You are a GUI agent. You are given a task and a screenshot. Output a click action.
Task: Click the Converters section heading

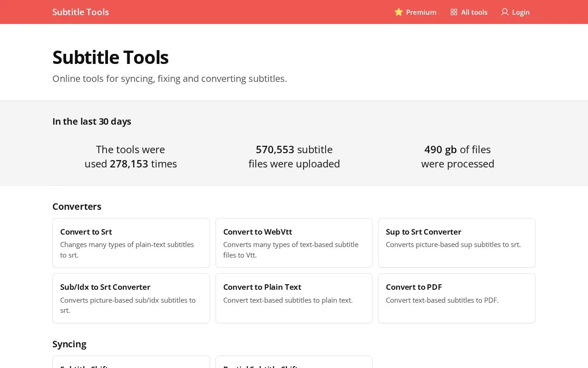click(77, 207)
